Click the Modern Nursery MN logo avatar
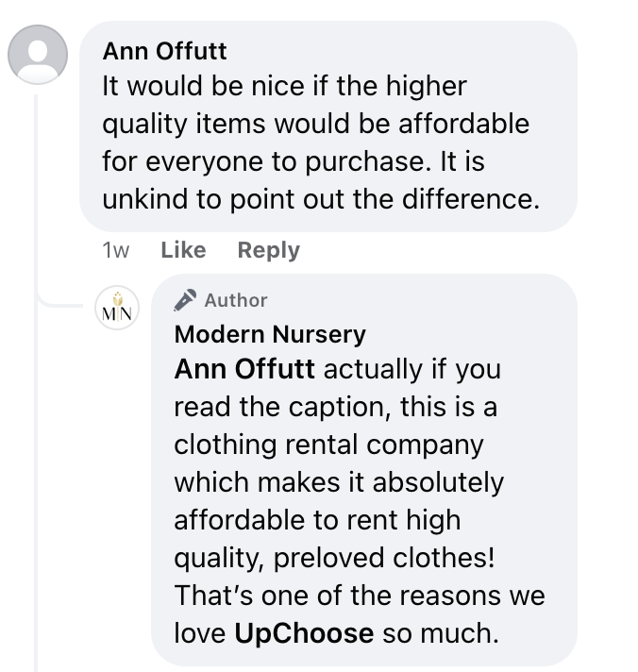Image resolution: width=638 pixels, height=672 pixels. pos(117,308)
